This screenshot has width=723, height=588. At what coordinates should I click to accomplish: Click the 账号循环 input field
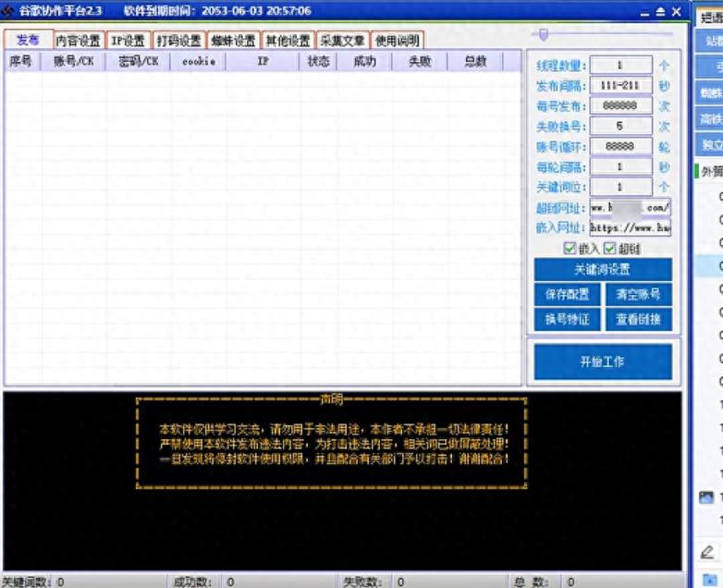click(x=620, y=146)
